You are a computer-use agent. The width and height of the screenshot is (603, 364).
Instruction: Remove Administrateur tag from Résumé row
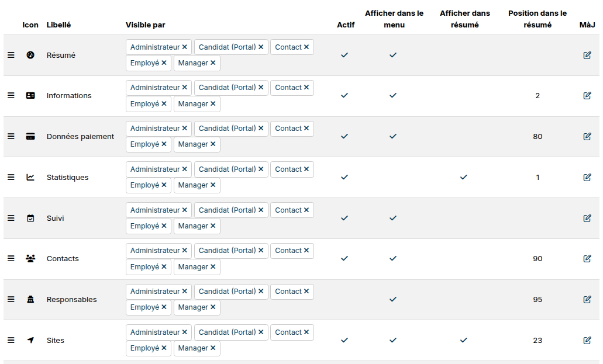(185, 47)
